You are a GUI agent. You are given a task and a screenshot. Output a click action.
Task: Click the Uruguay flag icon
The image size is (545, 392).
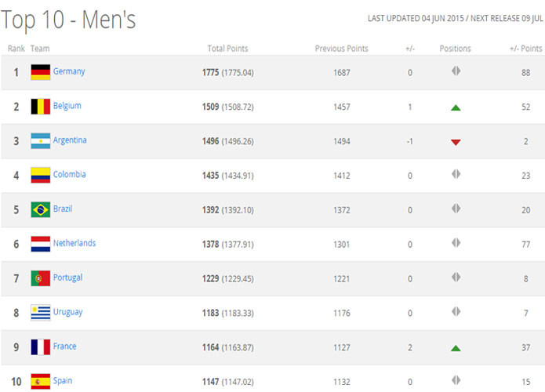point(40,313)
